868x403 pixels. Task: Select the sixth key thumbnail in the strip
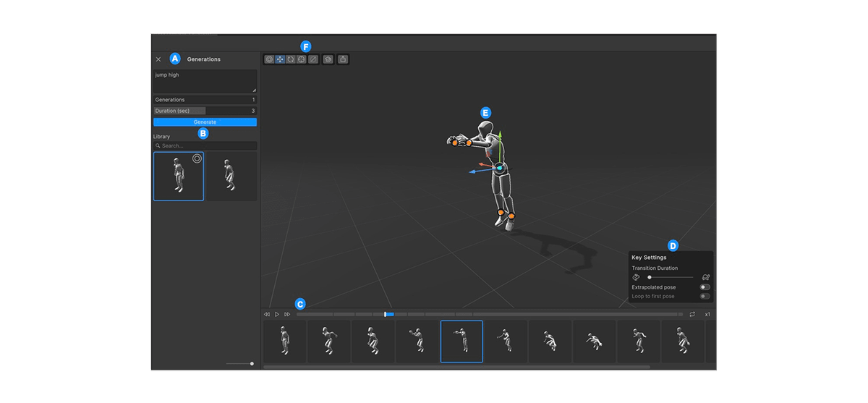(506, 342)
